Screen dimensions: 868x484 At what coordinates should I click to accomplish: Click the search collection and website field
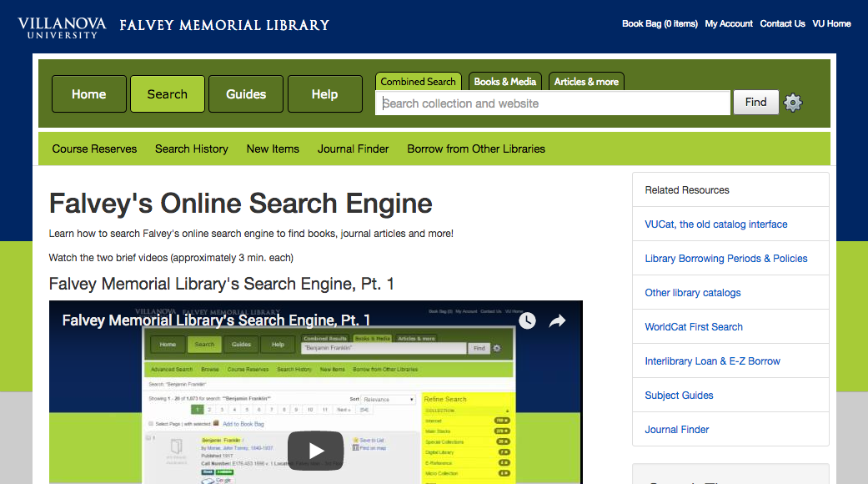[x=552, y=103]
